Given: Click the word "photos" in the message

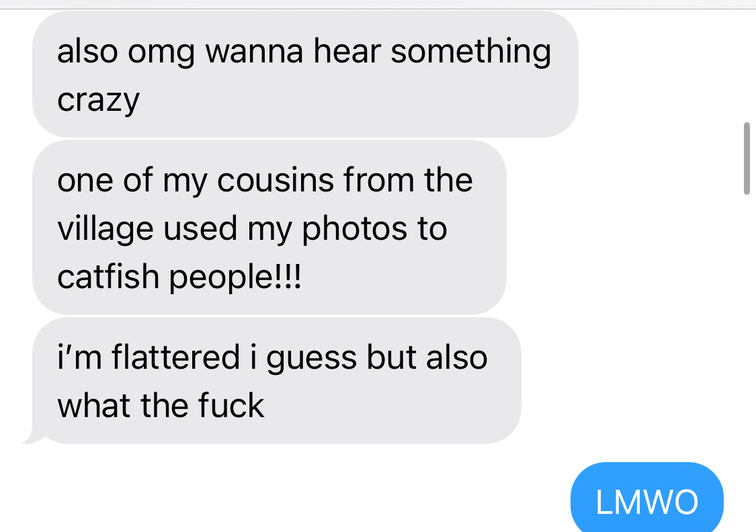Looking at the screenshot, I should pos(354,229).
